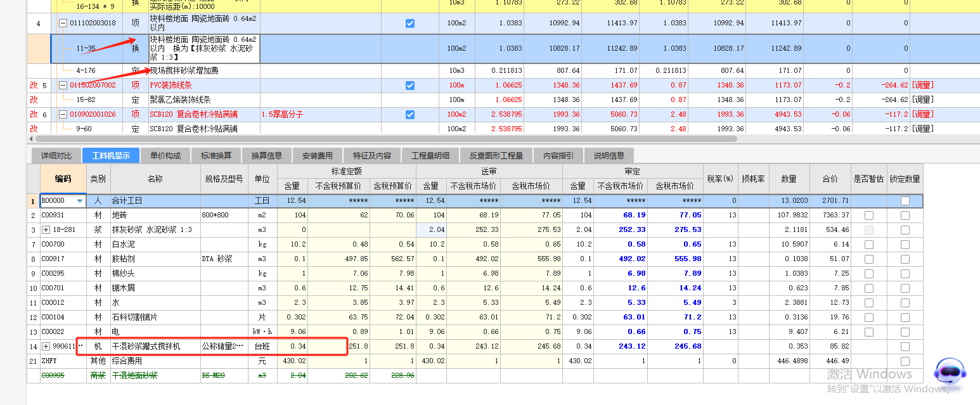Open the 单价构成 tab
Screen dimensions: 980x405
coord(165,155)
